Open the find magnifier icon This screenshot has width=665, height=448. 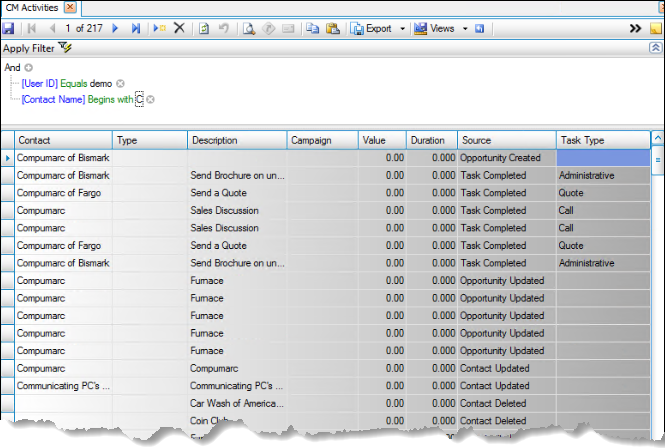(249, 28)
